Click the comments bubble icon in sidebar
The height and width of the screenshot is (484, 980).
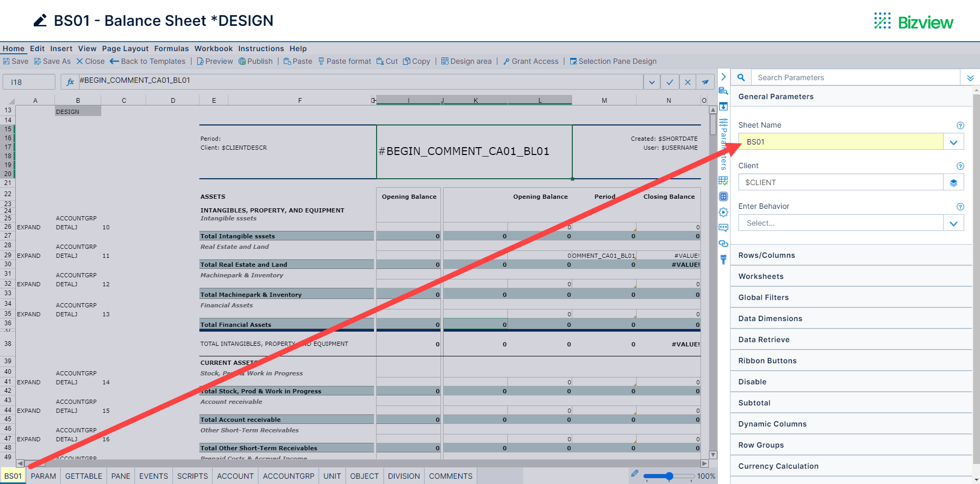click(723, 228)
